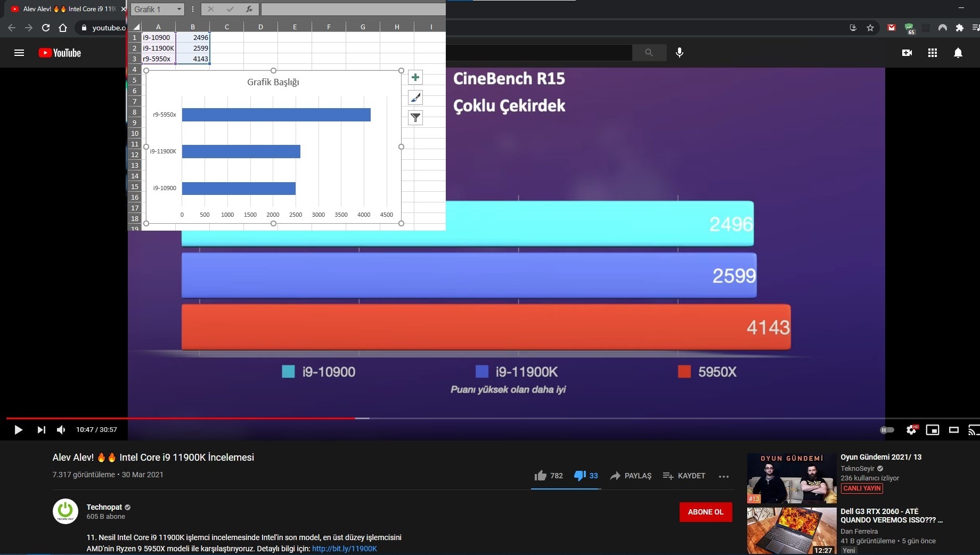
Task: Open the bit.ly/11900K description link
Action: point(345,549)
